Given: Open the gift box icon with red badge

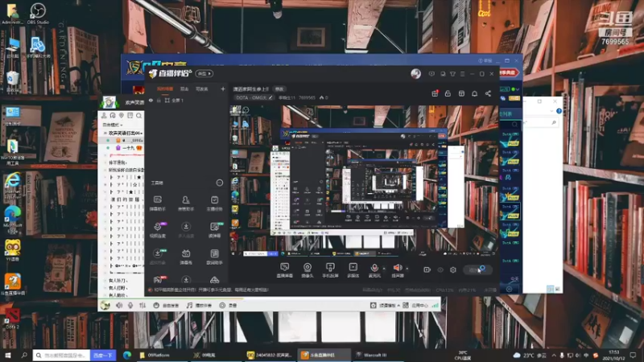Looking at the screenshot, I should click(x=435, y=93).
